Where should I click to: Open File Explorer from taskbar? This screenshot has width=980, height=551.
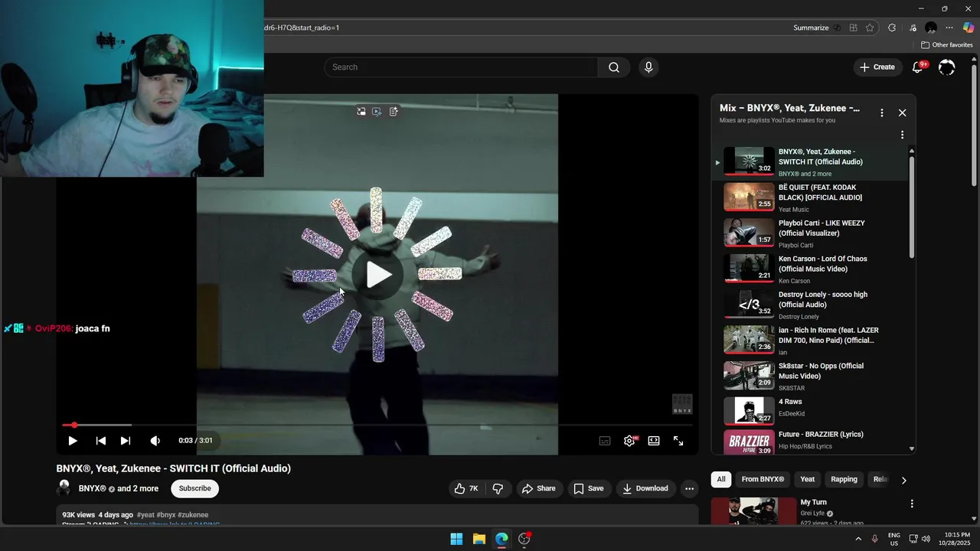tap(479, 539)
